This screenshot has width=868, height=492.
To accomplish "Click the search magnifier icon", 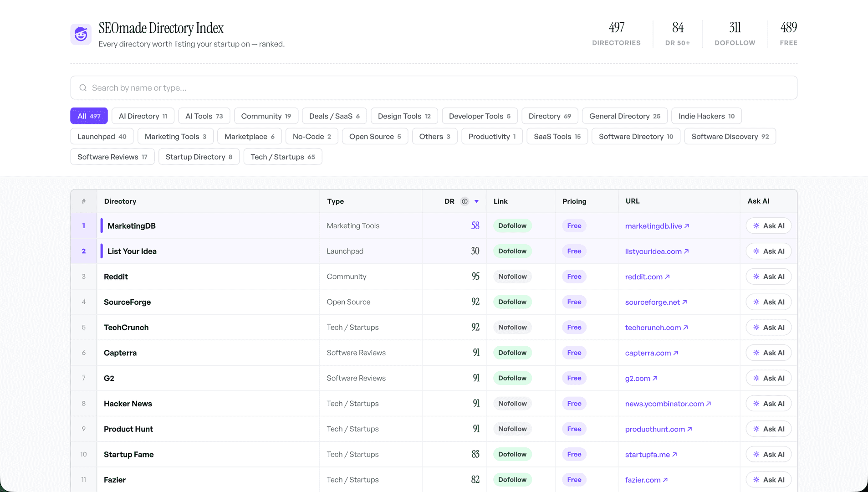I will click(x=83, y=88).
